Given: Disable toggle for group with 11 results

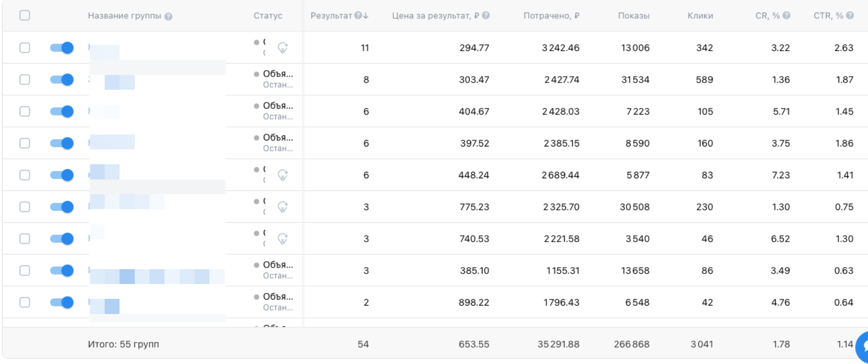Looking at the screenshot, I should coord(62,48).
